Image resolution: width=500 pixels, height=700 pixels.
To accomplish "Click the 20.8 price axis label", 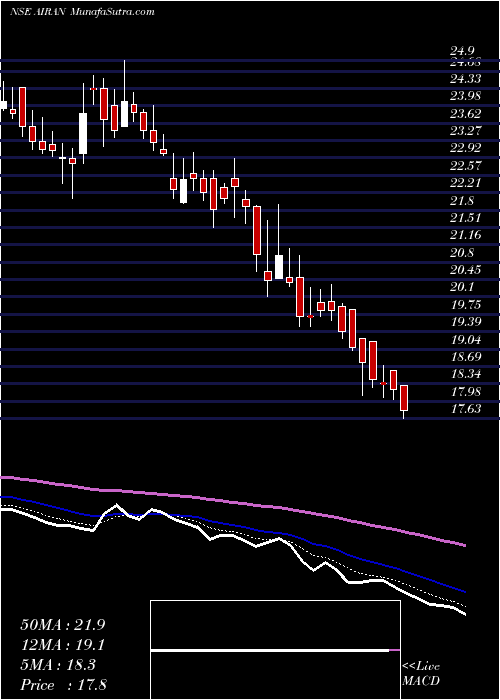I will click(x=462, y=253).
